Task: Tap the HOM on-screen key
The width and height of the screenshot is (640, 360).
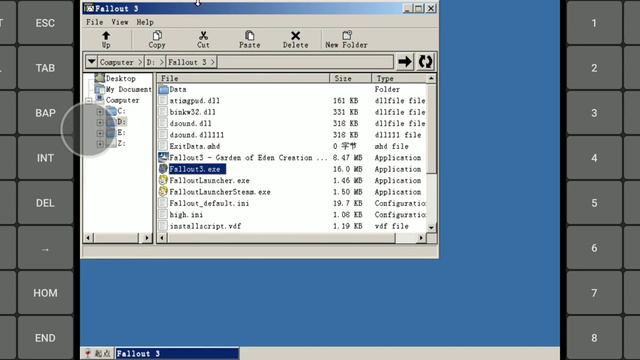Action: (x=45, y=293)
